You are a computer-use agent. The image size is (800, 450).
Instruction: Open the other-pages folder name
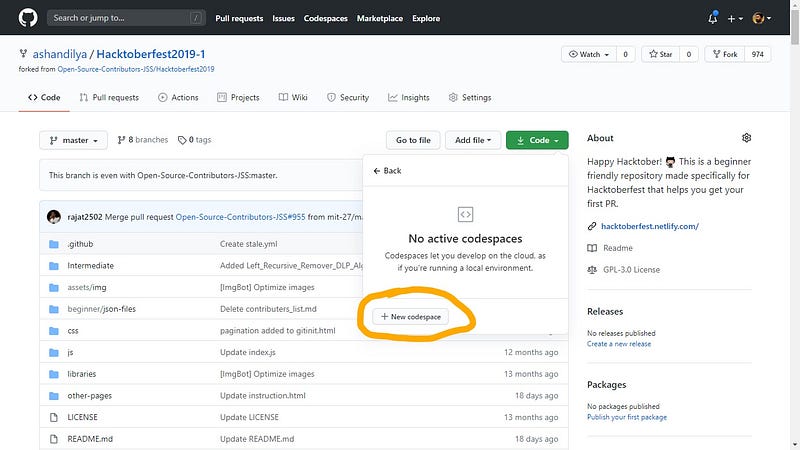pyautogui.click(x=89, y=395)
